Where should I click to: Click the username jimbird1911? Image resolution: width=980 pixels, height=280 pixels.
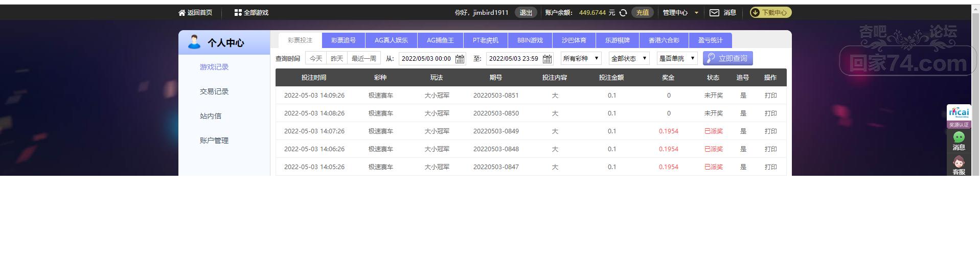click(x=491, y=13)
